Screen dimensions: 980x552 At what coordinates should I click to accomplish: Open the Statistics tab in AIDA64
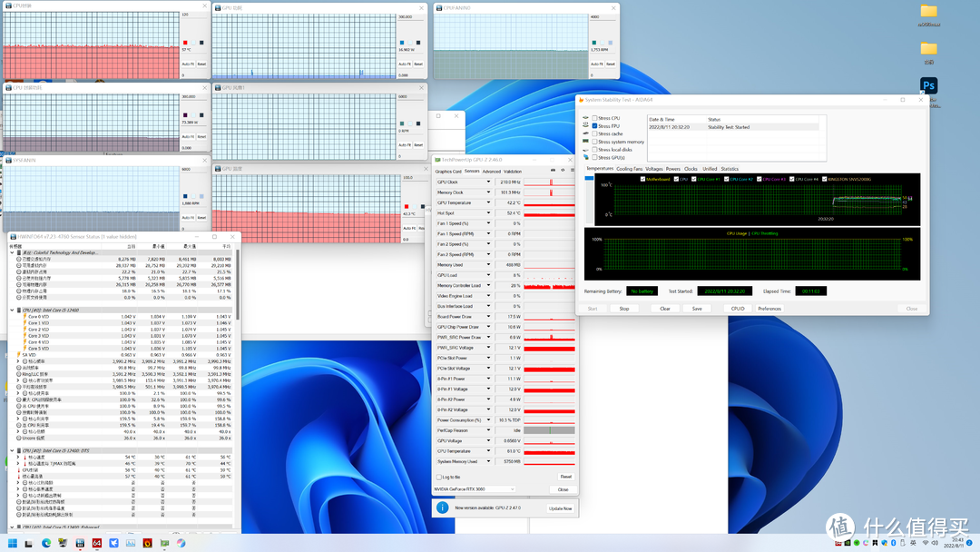(730, 169)
